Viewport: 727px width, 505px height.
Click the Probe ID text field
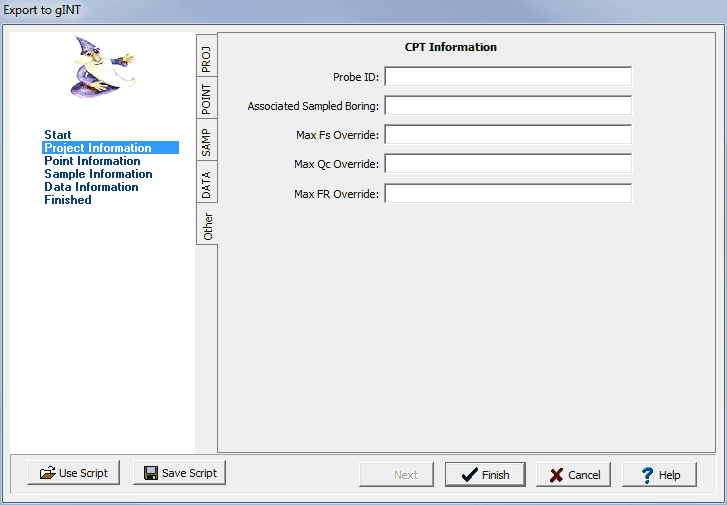point(508,77)
